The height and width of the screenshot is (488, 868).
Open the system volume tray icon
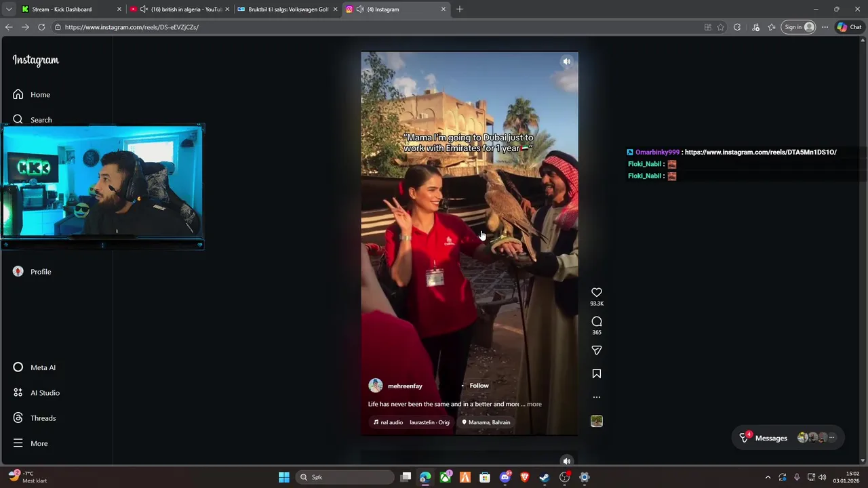coord(823,477)
